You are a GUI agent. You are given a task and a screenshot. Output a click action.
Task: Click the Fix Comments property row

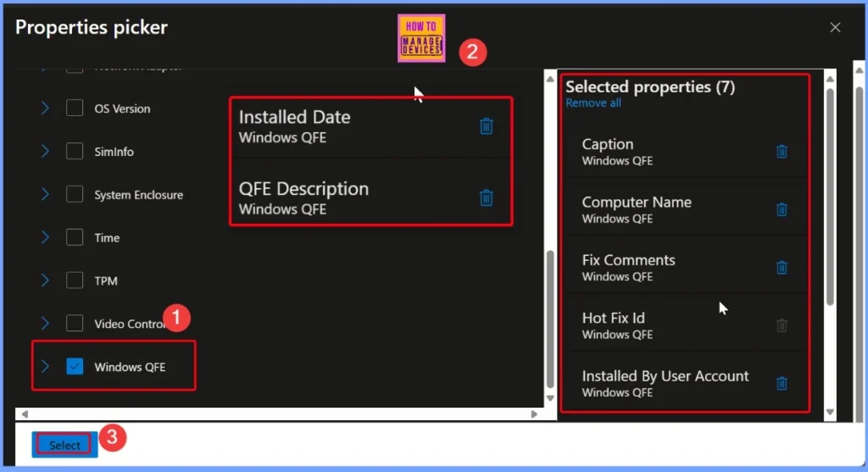(685, 267)
